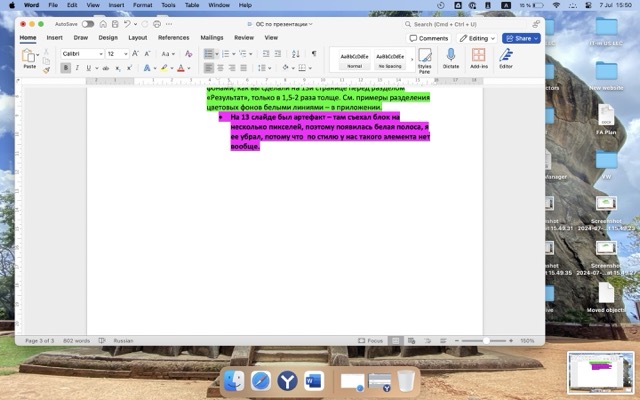640x400 pixels.
Task: Open the Calibri font name dropdown
Action: [x=82, y=53]
